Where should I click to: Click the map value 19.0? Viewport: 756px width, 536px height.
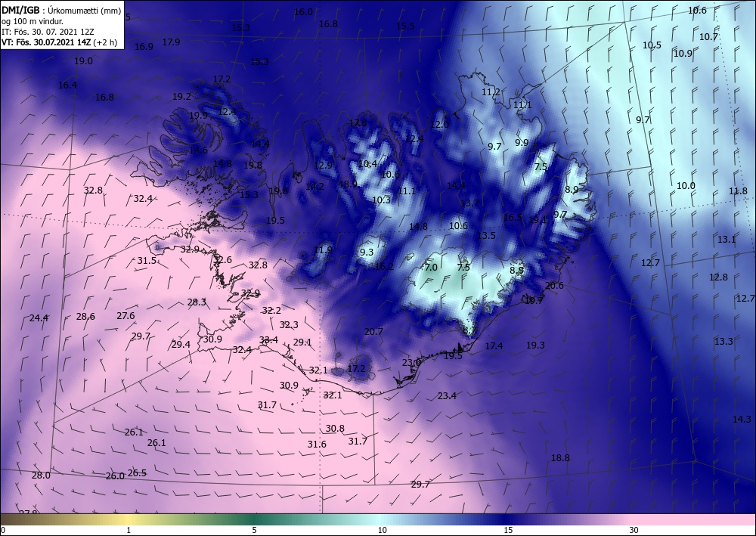(x=83, y=61)
